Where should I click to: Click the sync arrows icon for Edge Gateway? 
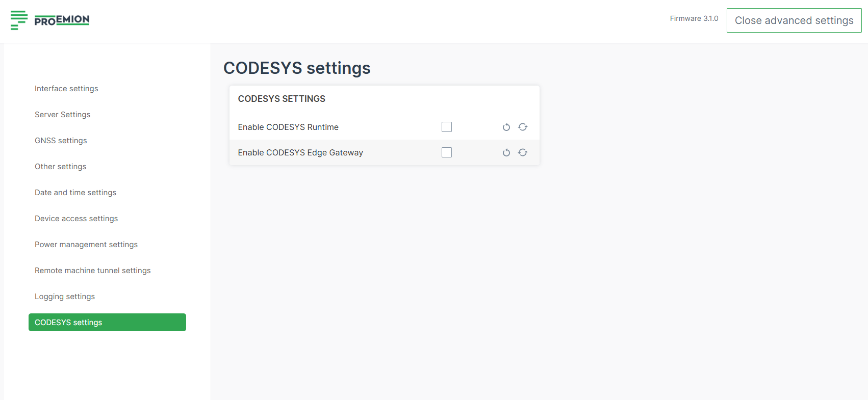(x=523, y=152)
